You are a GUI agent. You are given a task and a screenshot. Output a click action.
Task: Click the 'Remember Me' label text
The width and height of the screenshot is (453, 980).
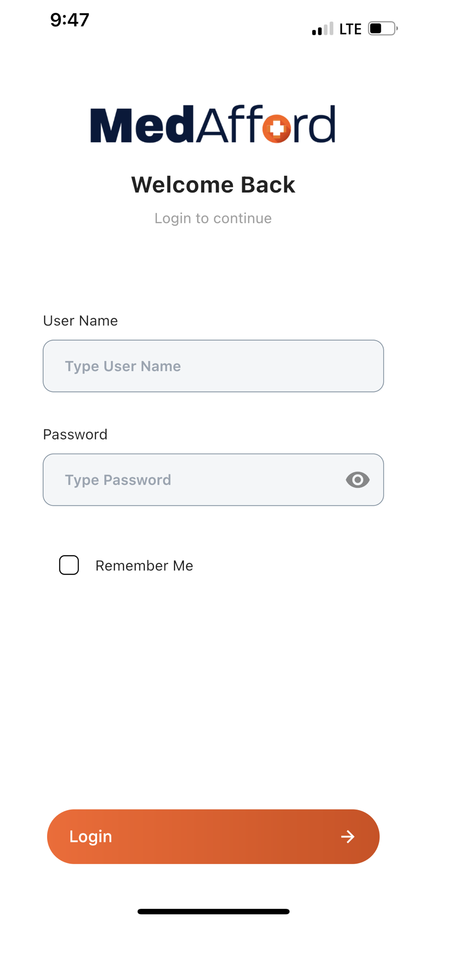[144, 565]
